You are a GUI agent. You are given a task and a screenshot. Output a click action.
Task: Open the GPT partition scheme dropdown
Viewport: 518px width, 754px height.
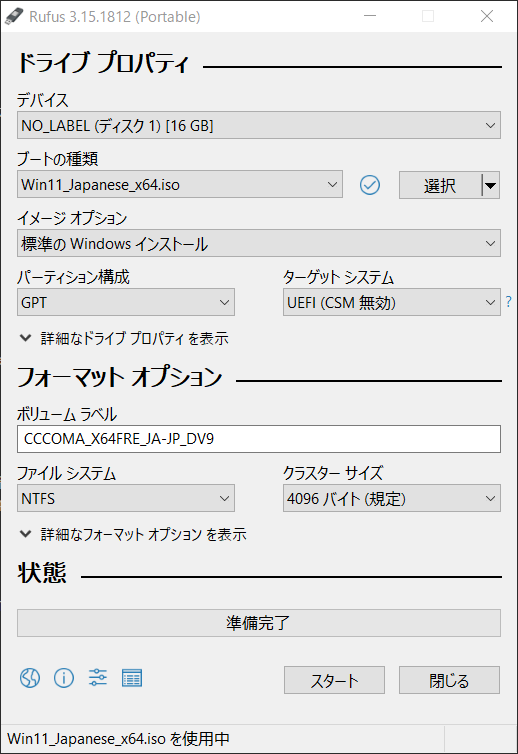pos(126,302)
